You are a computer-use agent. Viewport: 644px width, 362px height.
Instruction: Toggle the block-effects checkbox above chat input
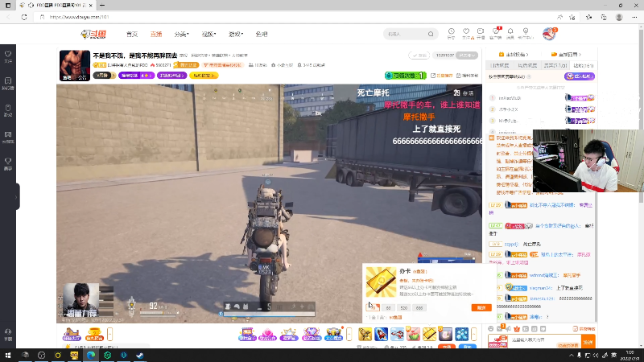tap(575, 329)
